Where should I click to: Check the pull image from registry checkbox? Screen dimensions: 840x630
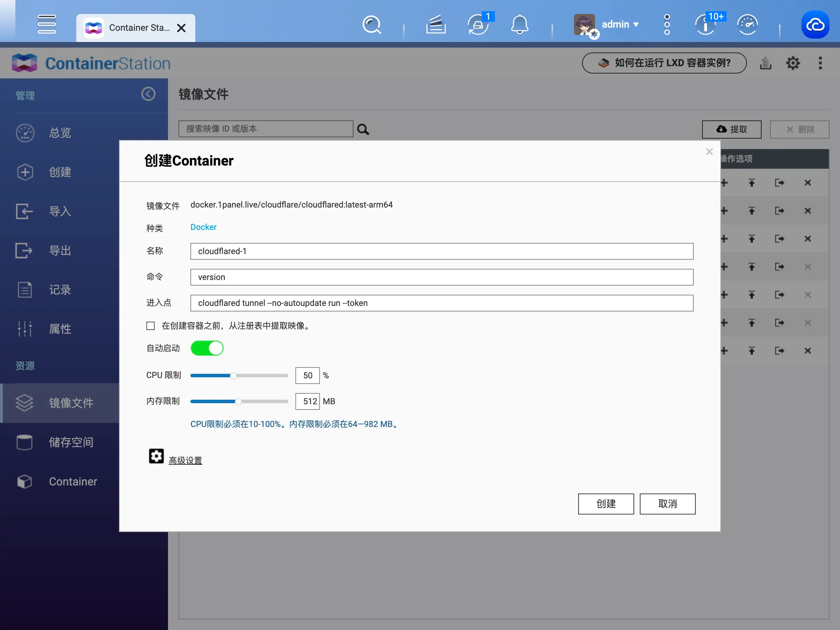coord(150,326)
